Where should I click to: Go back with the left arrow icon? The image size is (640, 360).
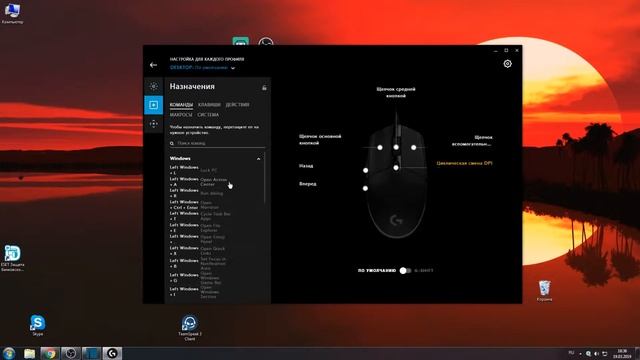153,65
